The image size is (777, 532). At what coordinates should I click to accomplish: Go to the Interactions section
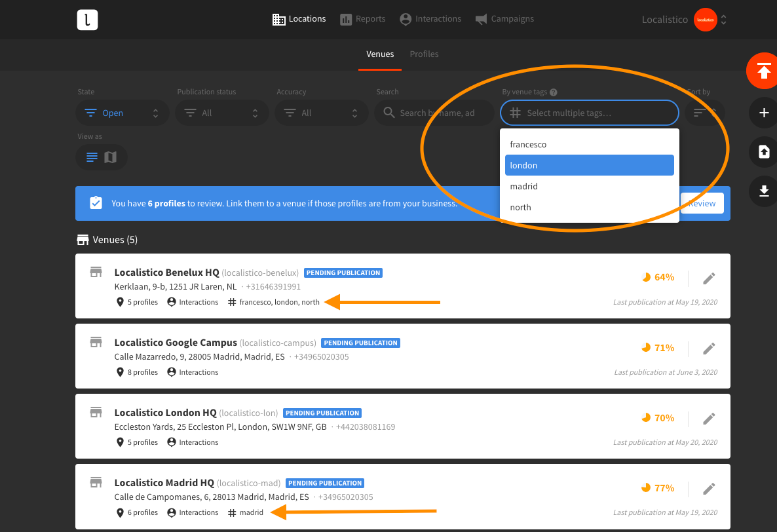430,19
